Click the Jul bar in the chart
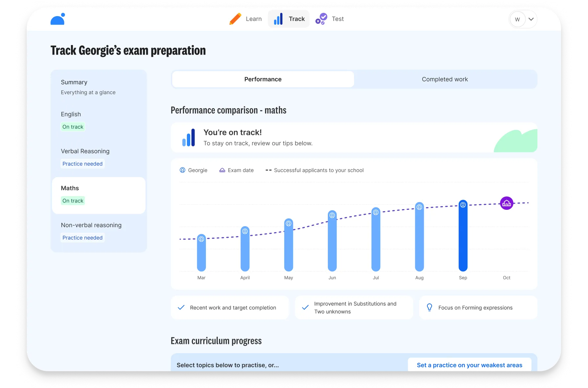This screenshot has height=388, width=588. pyautogui.click(x=376, y=239)
